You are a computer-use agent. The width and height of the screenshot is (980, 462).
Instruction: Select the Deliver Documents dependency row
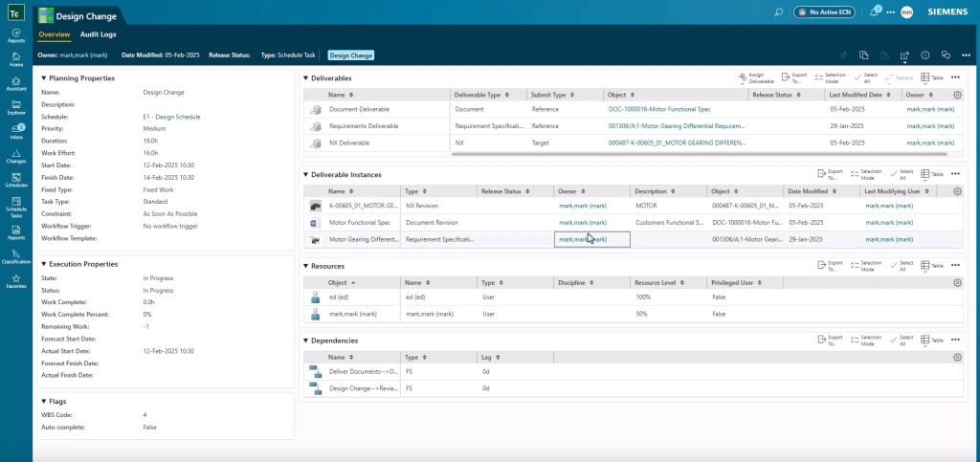[634, 372]
